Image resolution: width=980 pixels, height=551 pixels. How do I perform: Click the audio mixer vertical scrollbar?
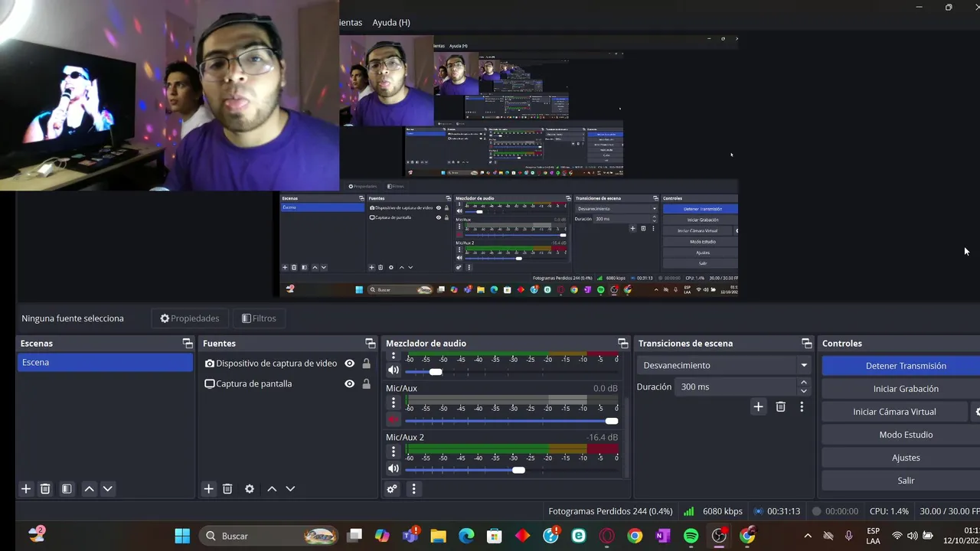[627, 439]
